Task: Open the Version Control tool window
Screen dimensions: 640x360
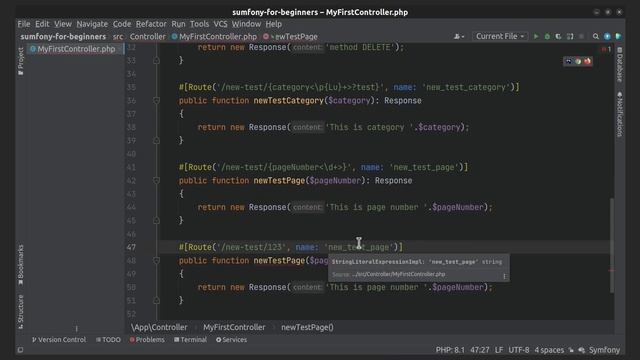Action: 59,340
